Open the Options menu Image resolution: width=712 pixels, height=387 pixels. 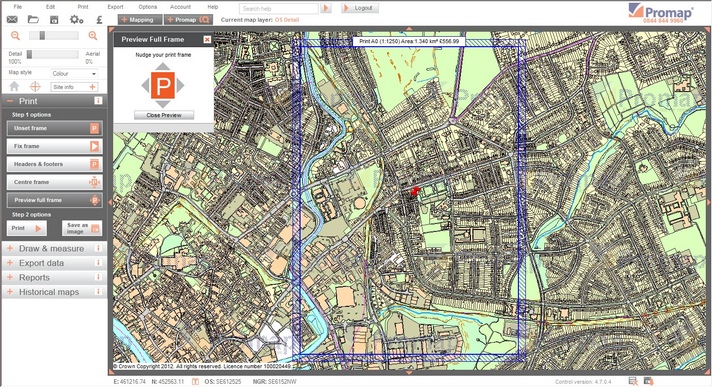pos(148,7)
